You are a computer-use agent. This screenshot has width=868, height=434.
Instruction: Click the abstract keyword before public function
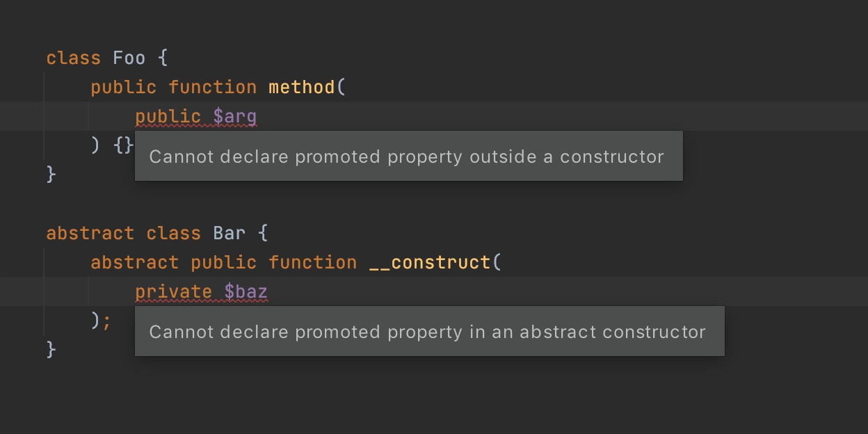click(135, 262)
